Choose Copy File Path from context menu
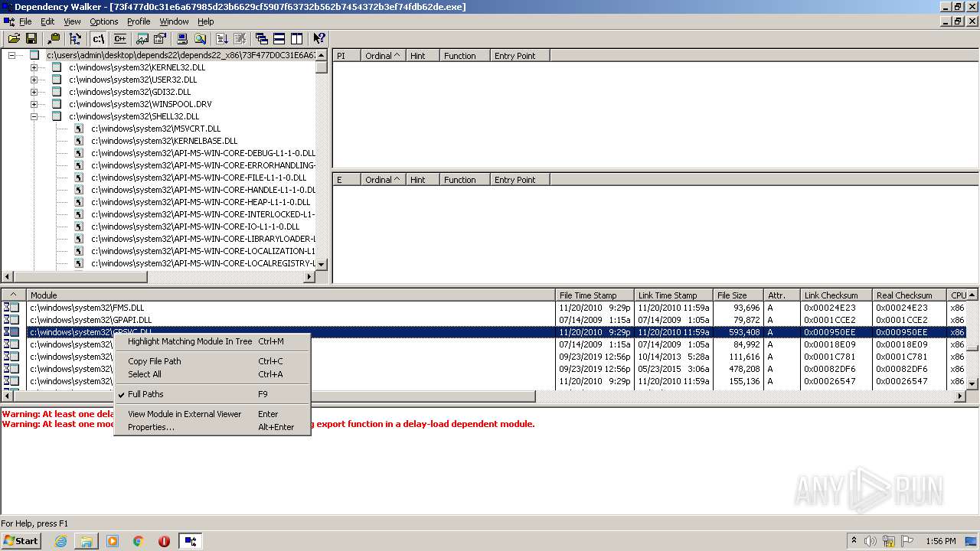This screenshot has height=551, width=980. 212,361
